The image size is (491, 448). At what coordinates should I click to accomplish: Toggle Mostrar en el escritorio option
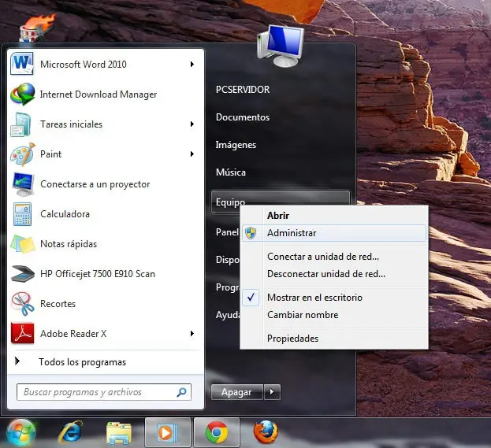pyautogui.click(x=314, y=298)
